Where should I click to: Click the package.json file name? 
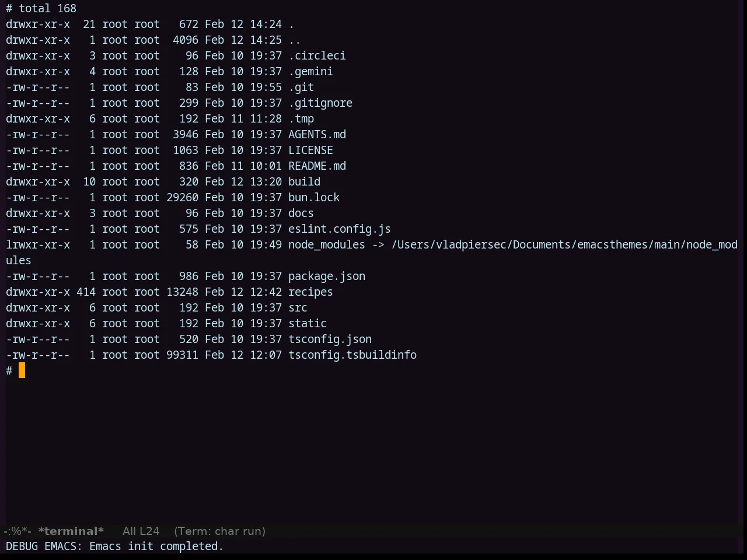327,276
